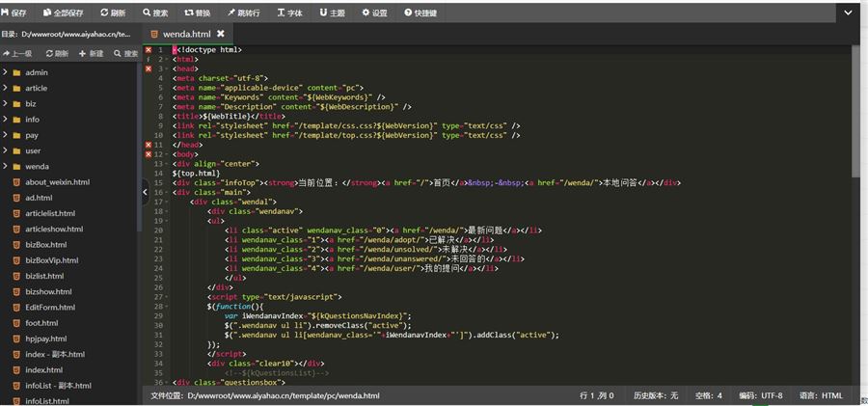The height and width of the screenshot is (406, 868).
Task: Expand the wenda folder in file tree
Action: click(x=37, y=166)
